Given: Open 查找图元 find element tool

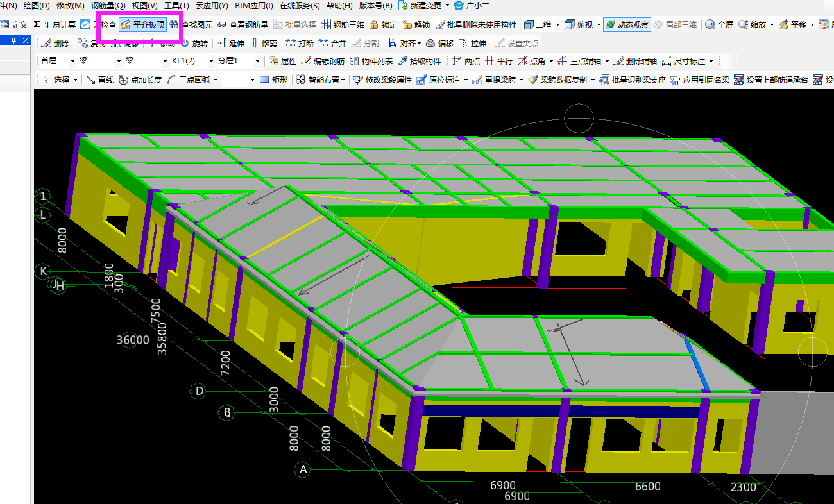Looking at the screenshot, I should [191, 25].
